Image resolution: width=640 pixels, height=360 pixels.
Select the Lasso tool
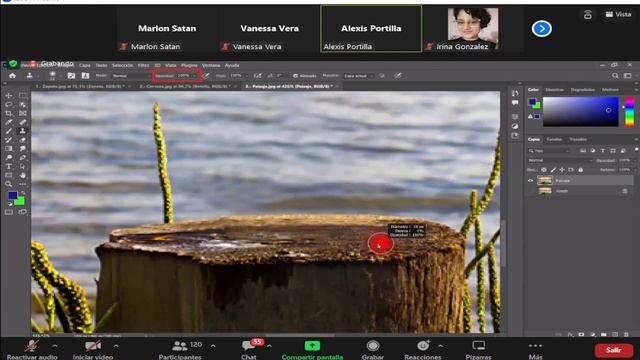(9, 104)
